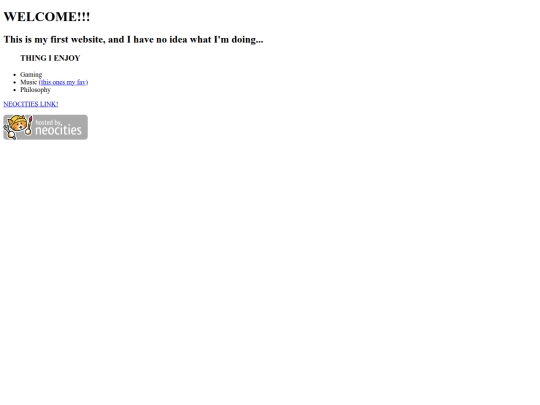Open the "this ones my fav" link
The height and width of the screenshot is (405, 540).
tap(63, 82)
